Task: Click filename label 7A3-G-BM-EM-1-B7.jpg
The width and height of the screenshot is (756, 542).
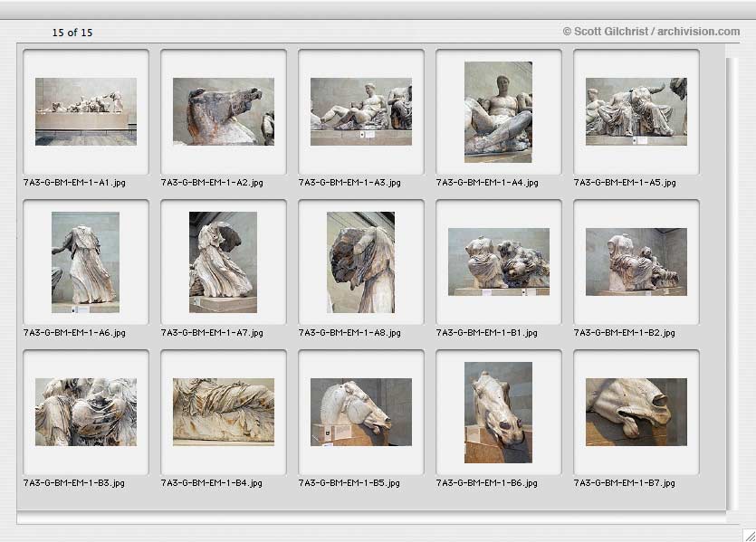Action: (625, 483)
